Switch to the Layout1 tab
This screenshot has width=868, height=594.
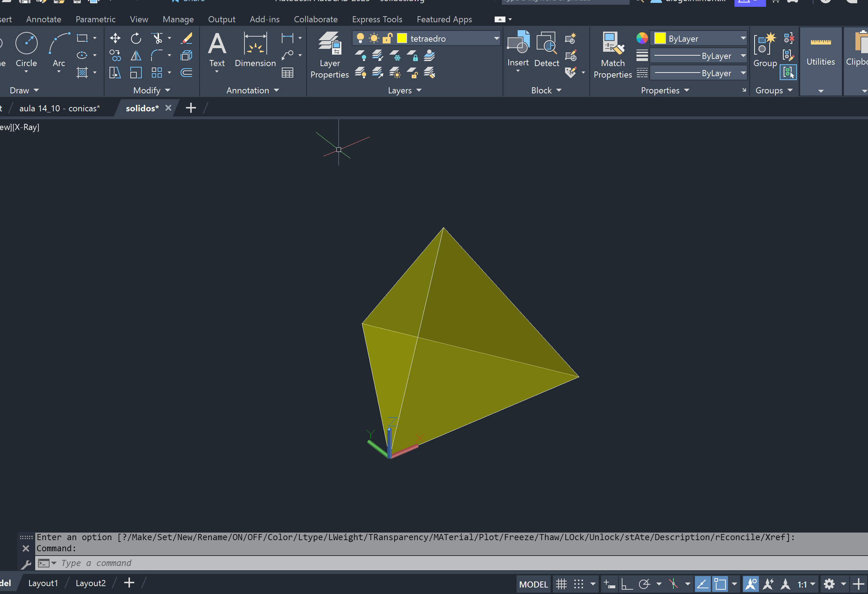(43, 583)
